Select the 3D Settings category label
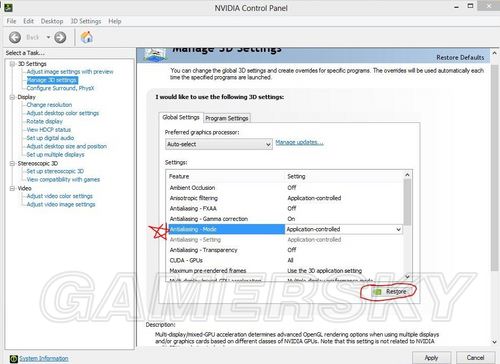The image size is (500, 364). pos(32,64)
